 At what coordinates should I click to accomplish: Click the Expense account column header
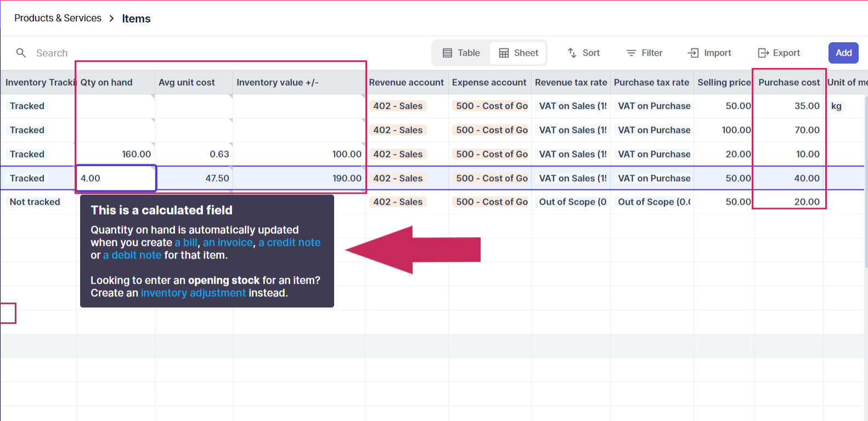click(x=489, y=82)
